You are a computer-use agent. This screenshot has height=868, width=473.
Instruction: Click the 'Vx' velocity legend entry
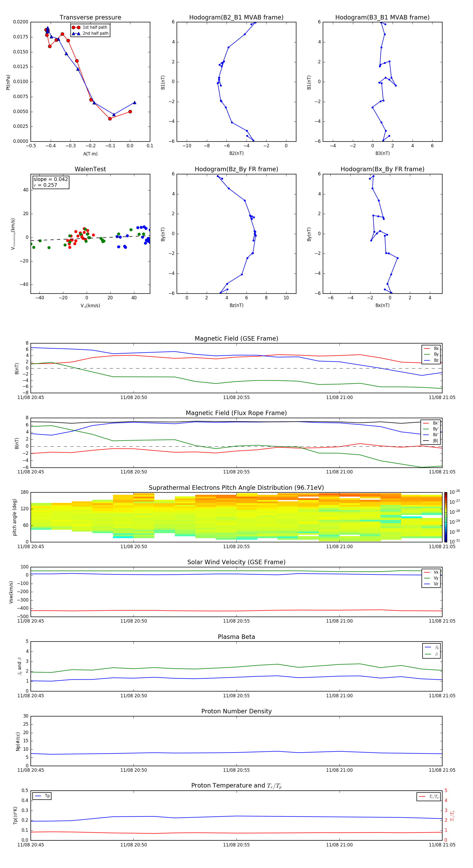coord(431,572)
